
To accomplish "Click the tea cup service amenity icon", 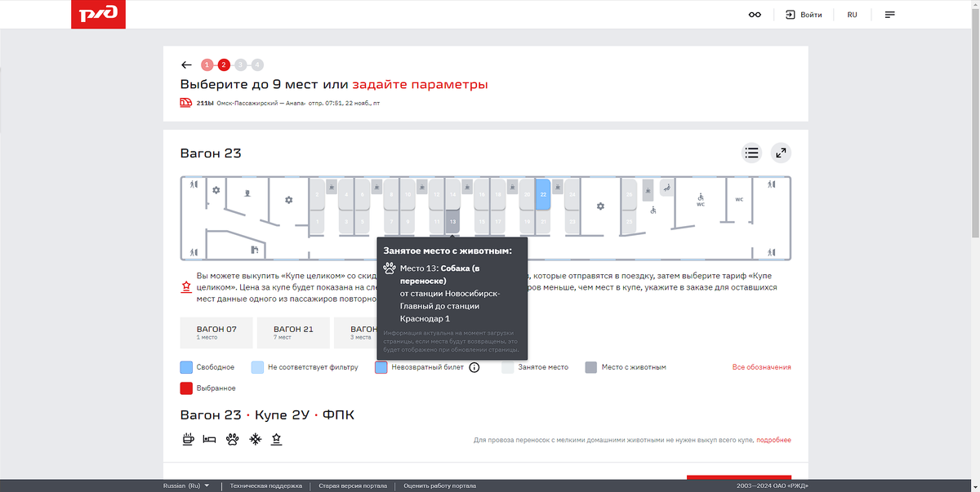I will tap(189, 439).
